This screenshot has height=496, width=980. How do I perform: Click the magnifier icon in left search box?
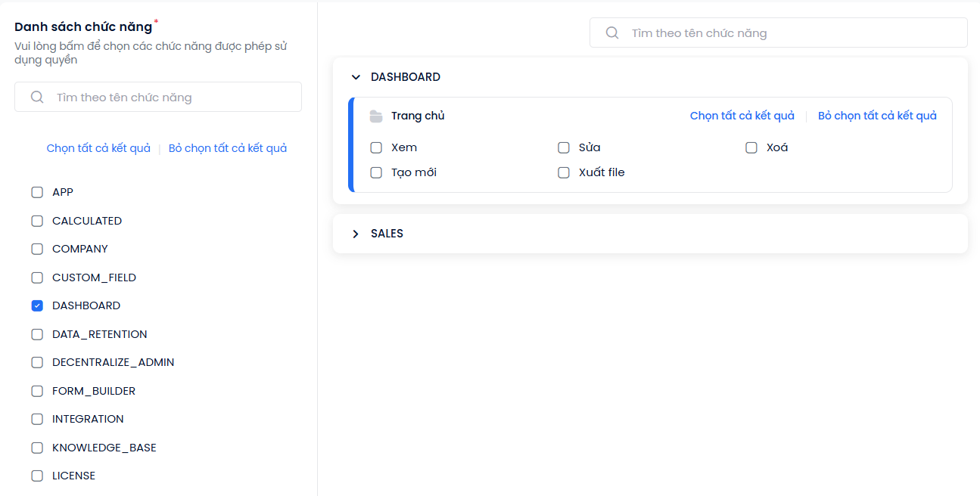[x=37, y=98]
